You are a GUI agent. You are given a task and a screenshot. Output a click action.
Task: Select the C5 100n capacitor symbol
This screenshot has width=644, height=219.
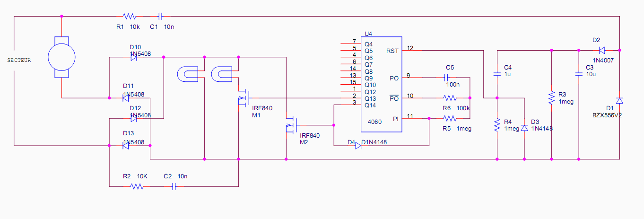click(x=447, y=77)
